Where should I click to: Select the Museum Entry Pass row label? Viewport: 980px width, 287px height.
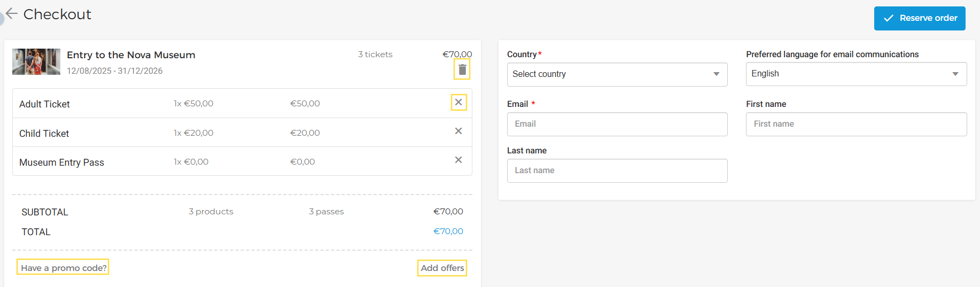[61, 162]
